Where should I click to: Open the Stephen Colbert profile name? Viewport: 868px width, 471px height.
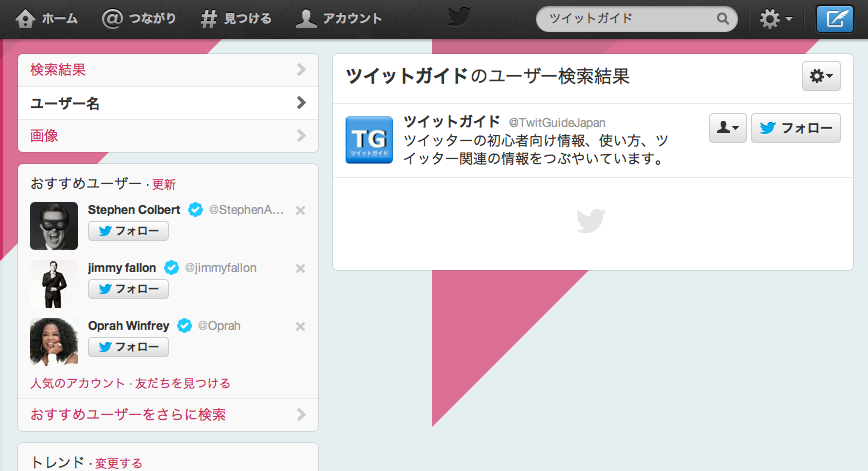[134, 210]
